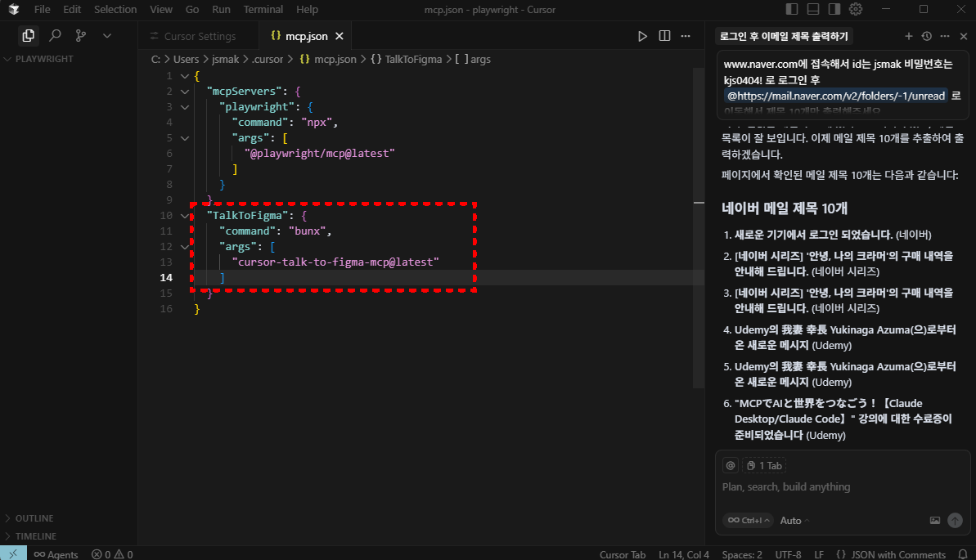Screen dimensions: 976x560
Task: Open the Search view icon
Action: tap(55, 35)
